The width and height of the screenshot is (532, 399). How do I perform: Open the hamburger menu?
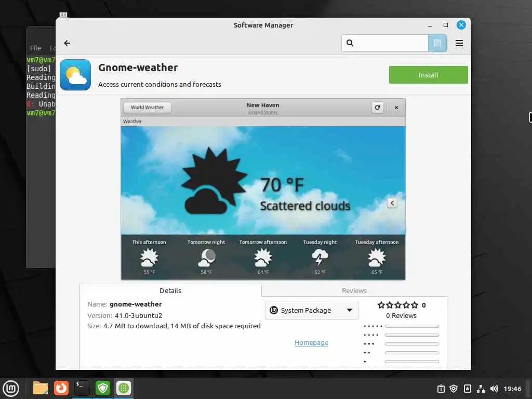coord(459,43)
